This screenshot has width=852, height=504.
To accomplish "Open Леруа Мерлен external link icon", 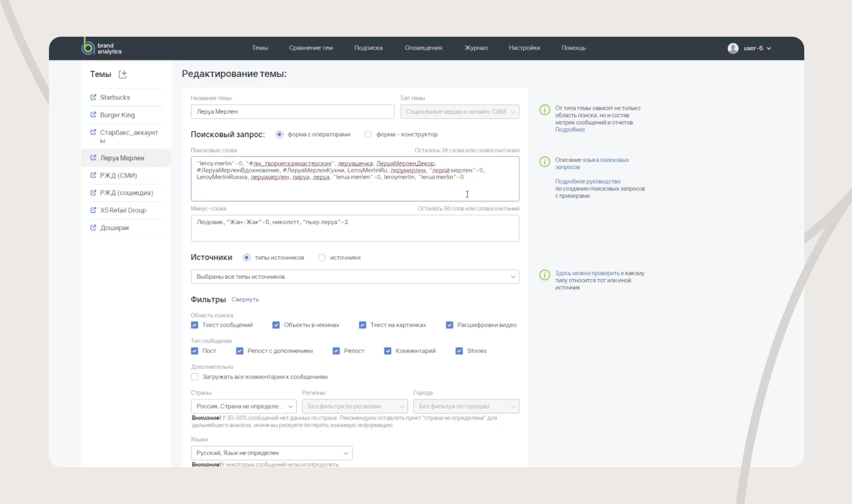I will coord(94,158).
